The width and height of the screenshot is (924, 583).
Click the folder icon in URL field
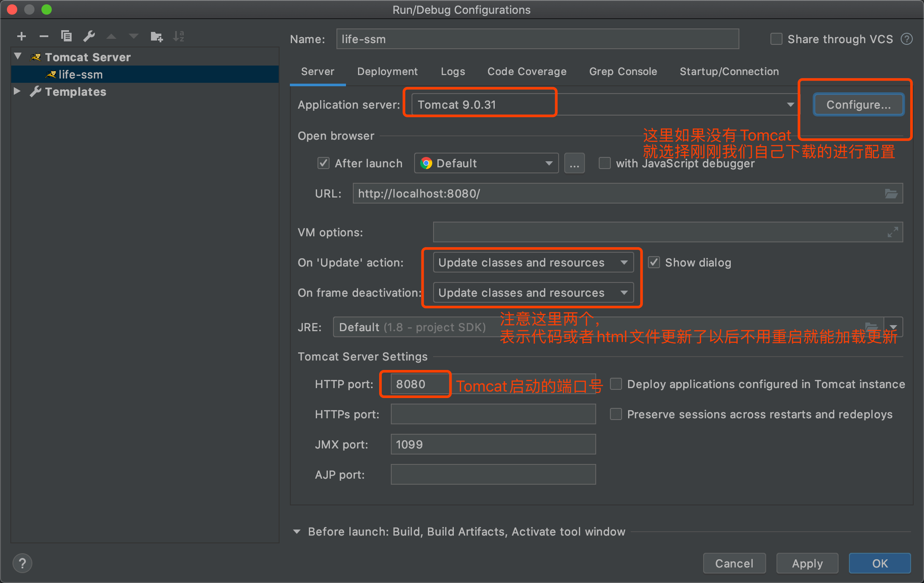point(891,194)
